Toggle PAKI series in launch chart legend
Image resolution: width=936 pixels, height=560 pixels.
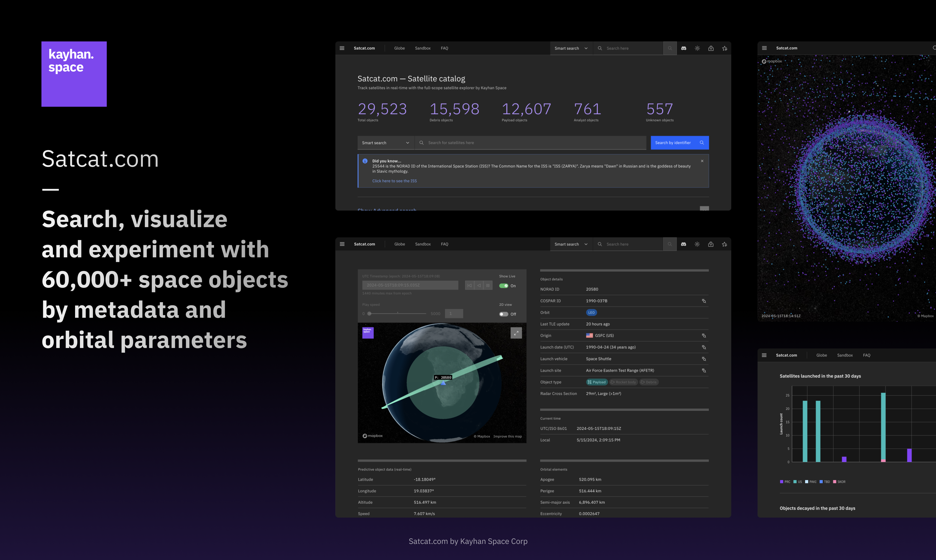[811, 482]
